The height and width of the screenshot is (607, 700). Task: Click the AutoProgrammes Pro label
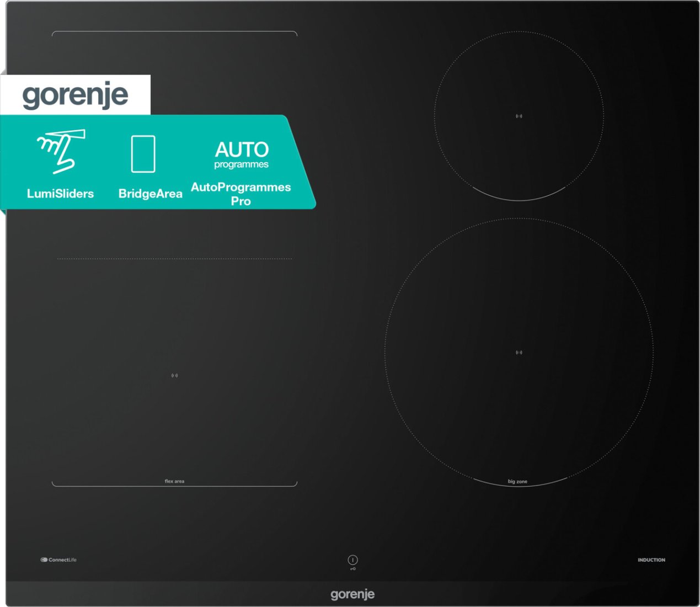point(241,194)
